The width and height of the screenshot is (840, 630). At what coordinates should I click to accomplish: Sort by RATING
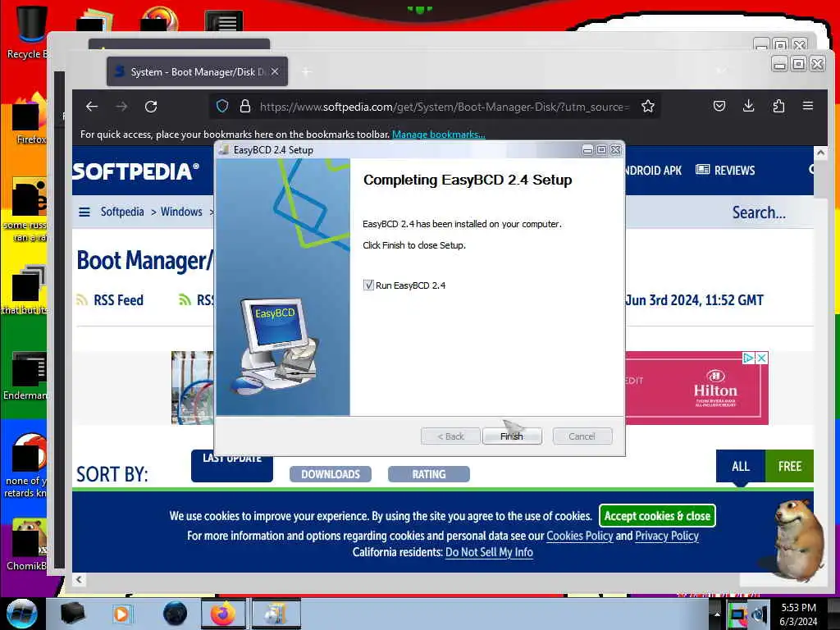428,474
